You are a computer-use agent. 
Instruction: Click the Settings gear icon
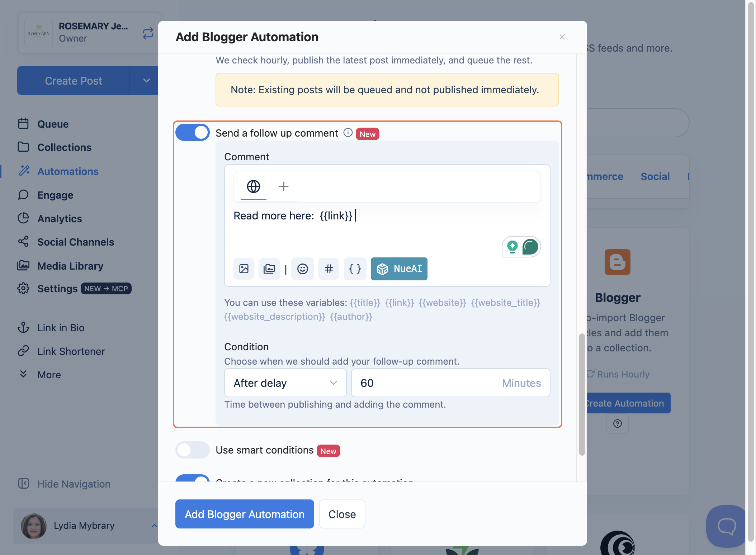tap(23, 288)
